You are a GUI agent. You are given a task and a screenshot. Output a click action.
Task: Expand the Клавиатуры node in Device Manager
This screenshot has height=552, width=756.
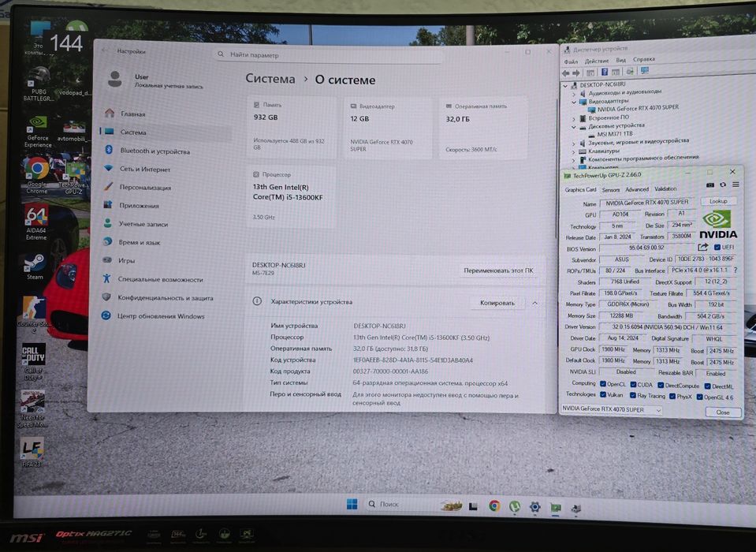(x=574, y=152)
